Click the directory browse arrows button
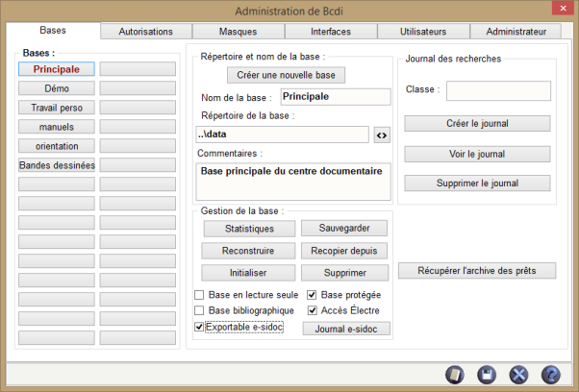 tap(382, 135)
